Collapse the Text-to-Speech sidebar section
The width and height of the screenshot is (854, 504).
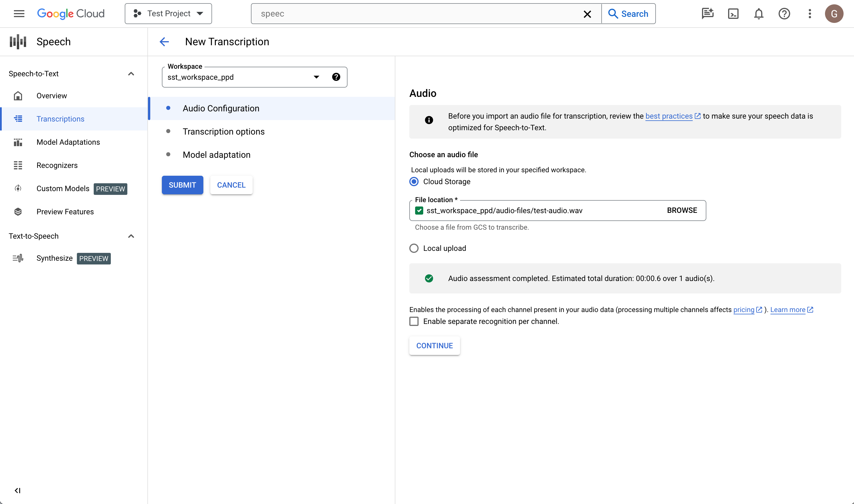(x=131, y=236)
